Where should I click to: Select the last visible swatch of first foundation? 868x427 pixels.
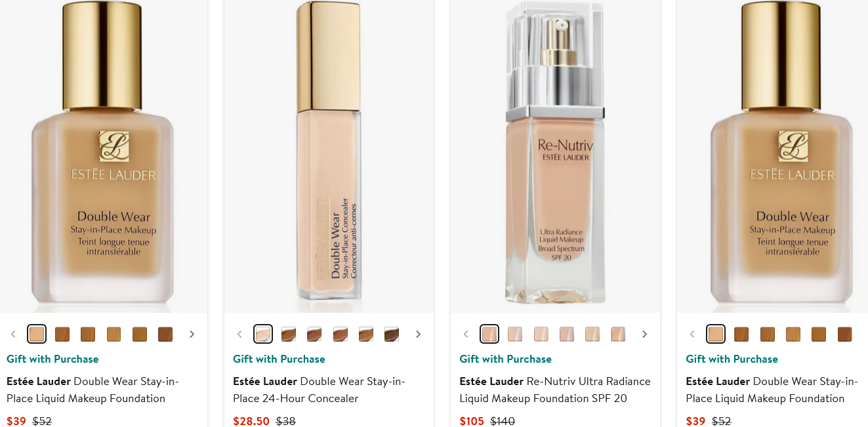point(165,334)
